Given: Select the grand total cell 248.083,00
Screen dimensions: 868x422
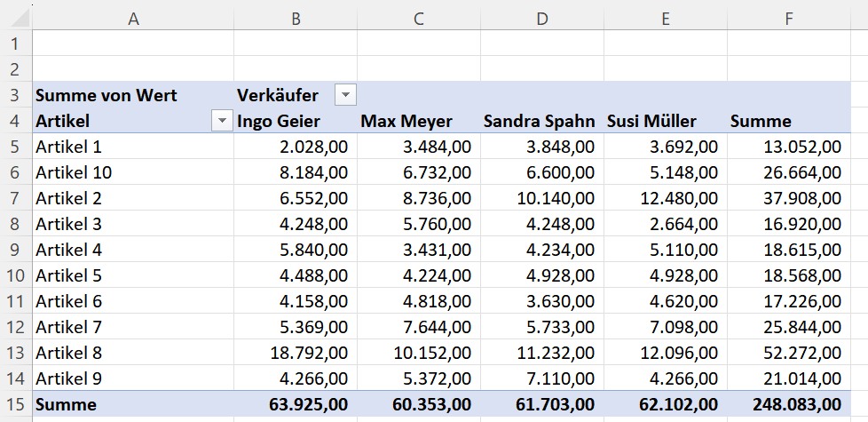Looking at the screenshot, I should click(x=785, y=405).
